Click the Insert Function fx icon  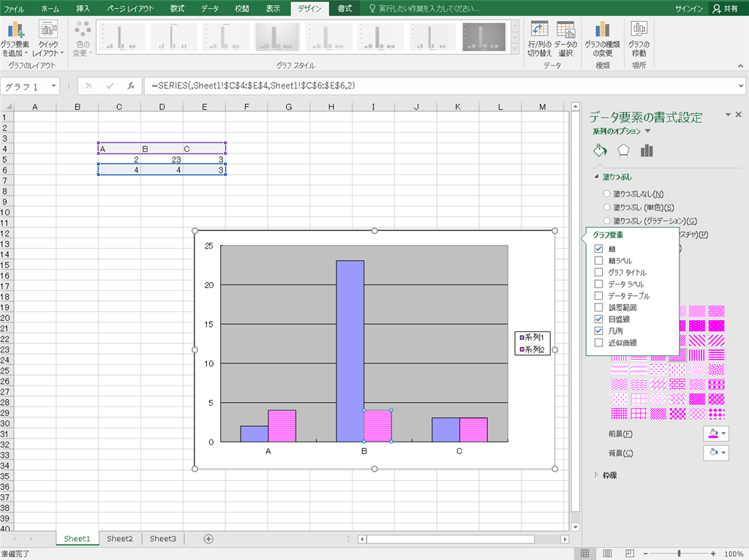pyautogui.click(x=131, y=86)
